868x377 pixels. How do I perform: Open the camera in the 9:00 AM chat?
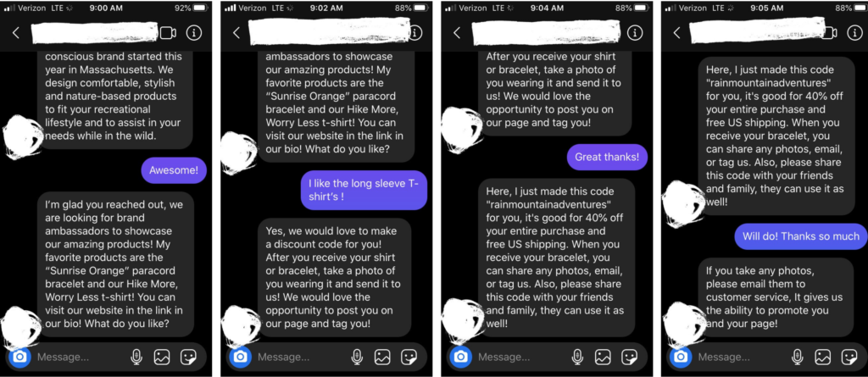pos(20,357)
